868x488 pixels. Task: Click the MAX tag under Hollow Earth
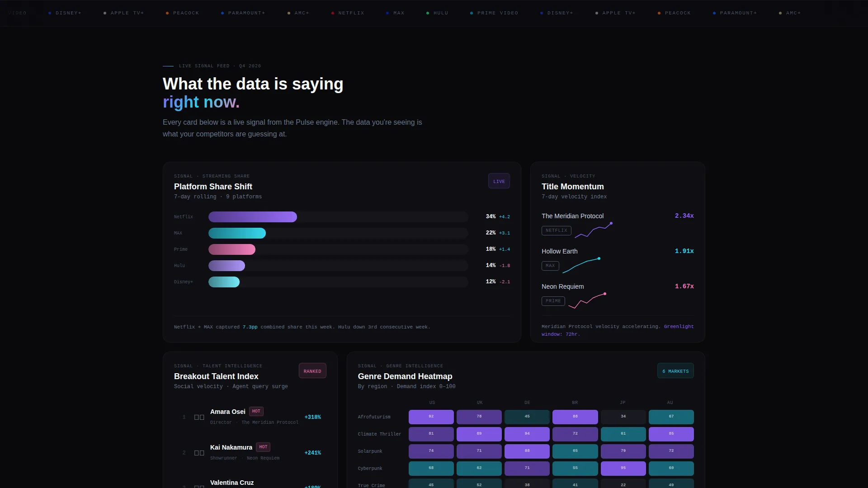pyautogui.click(x=550, y=266)
